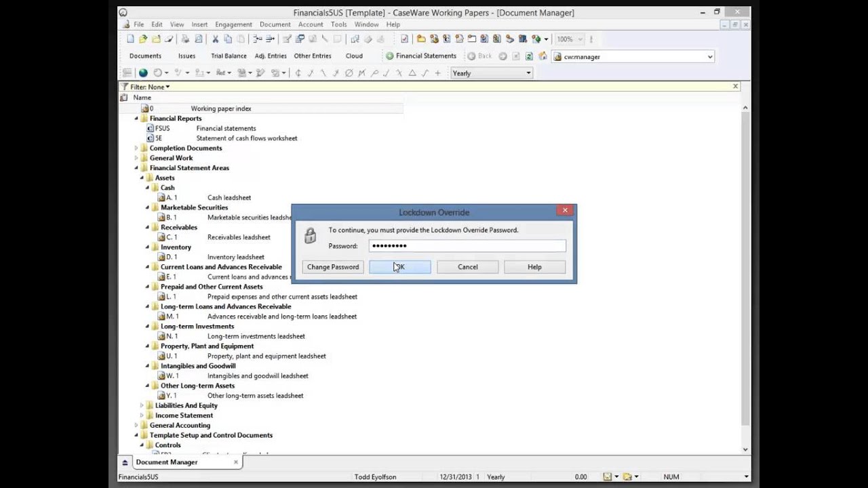Close the filter bar with X
The width and height of the screenshot is (868, 488).
tap(735, 87)
